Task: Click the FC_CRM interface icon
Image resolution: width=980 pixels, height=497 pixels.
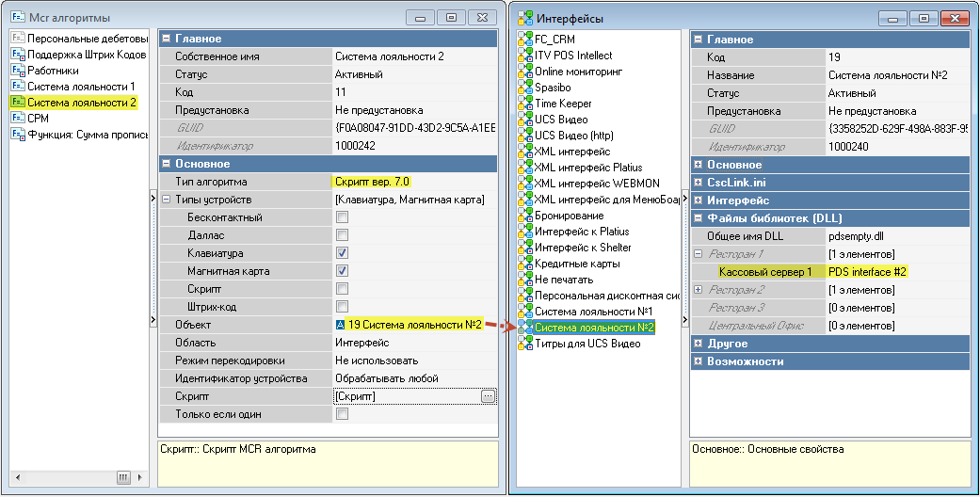Action: click(525, 40)
